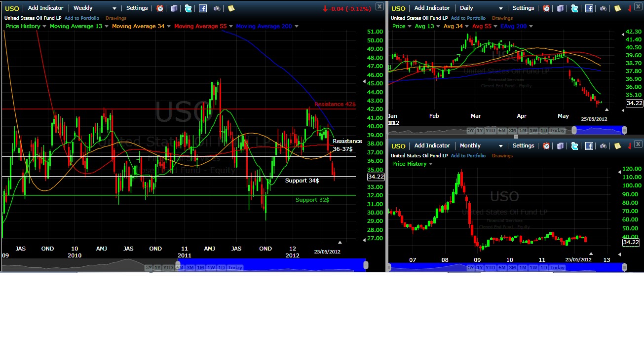Open the sticky note icon in Weekly chart
The image size is (644, 361).
click(x=231, y=8)
